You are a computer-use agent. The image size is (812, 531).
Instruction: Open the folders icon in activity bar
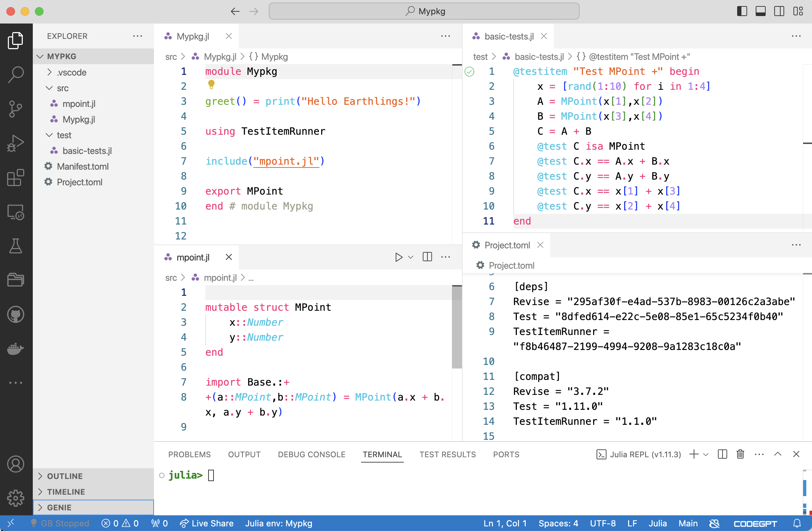tap(16, 280)
